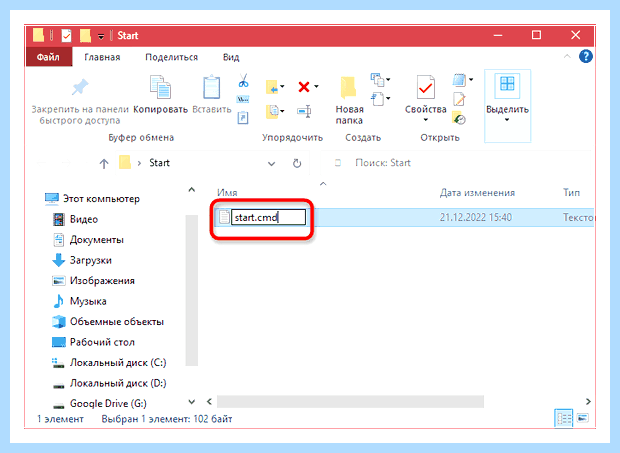
Task: Click the Edit pencil ribbon icon
Action: [459, 99]
